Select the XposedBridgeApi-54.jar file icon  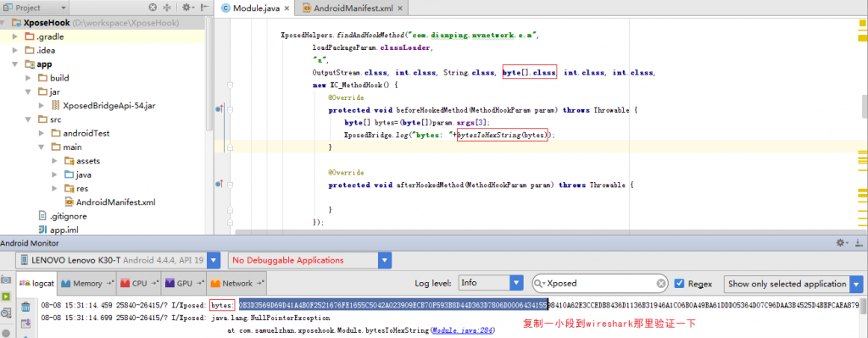55,106
